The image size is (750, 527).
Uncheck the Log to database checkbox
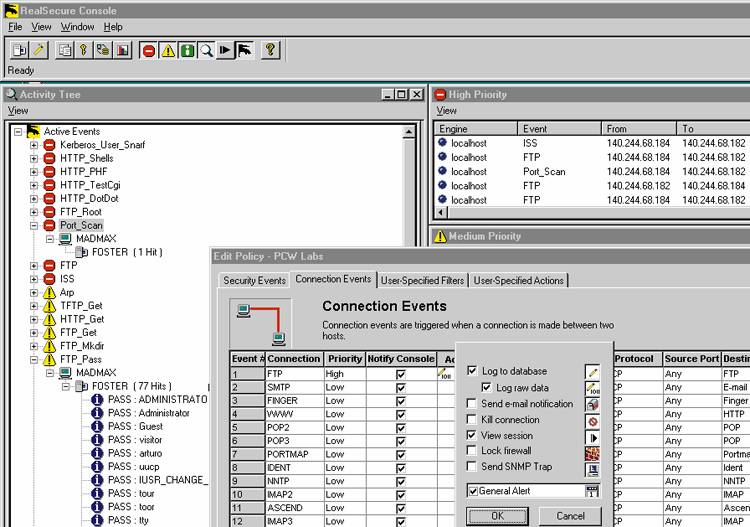click(472, 372)
